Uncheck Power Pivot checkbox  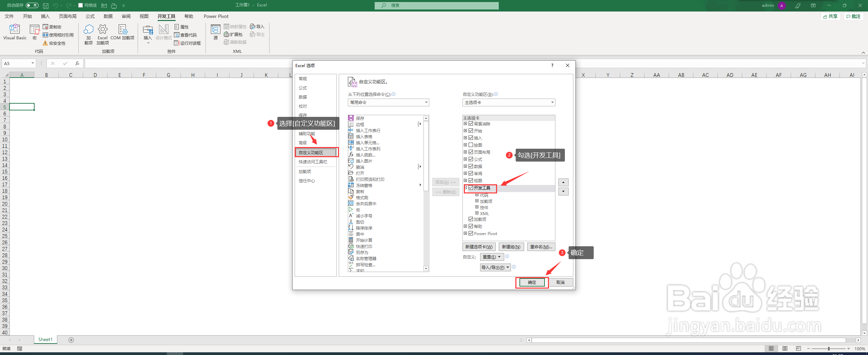point(471,233)
